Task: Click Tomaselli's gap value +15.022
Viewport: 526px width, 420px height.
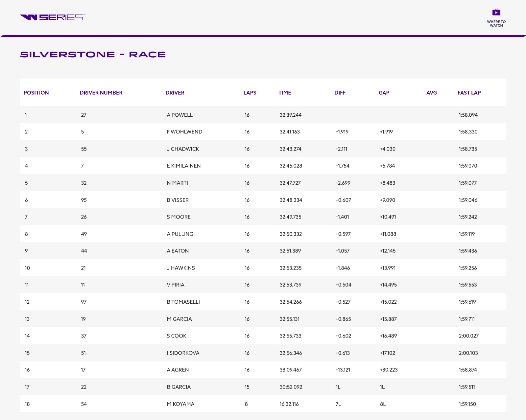Action: pos(388,302)
